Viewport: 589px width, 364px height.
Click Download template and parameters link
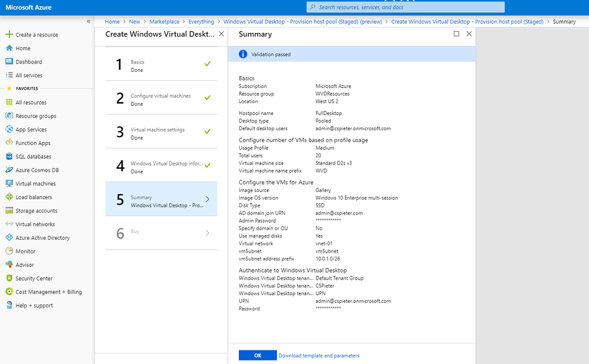[319, 355]
